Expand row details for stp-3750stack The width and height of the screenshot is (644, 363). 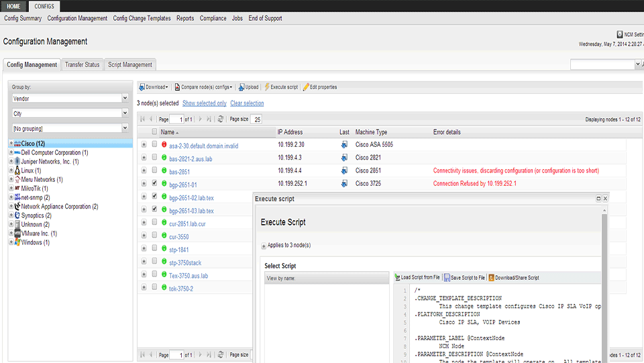click(x=144, y=261)
